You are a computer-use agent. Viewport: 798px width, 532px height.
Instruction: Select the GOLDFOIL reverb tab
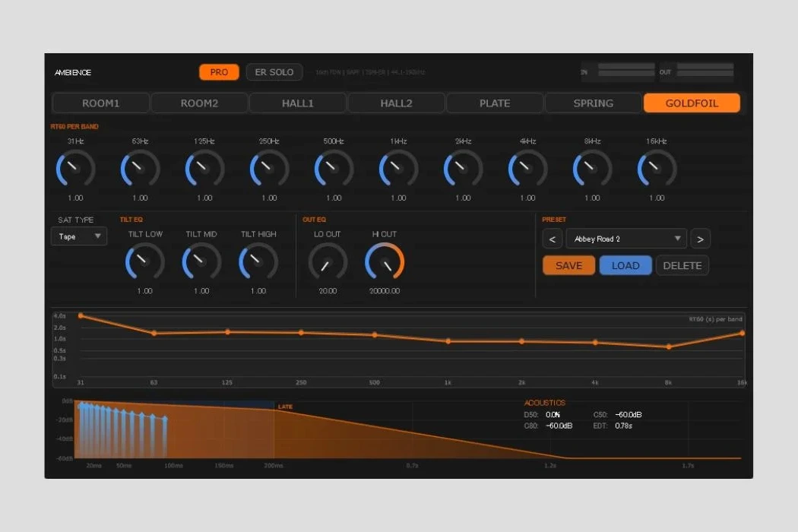692,103
